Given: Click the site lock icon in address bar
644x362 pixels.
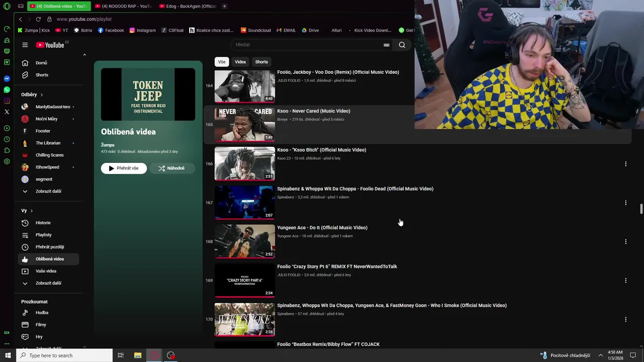Looking at the screenshot, I should pyautogui.click(x=49, y=19).
